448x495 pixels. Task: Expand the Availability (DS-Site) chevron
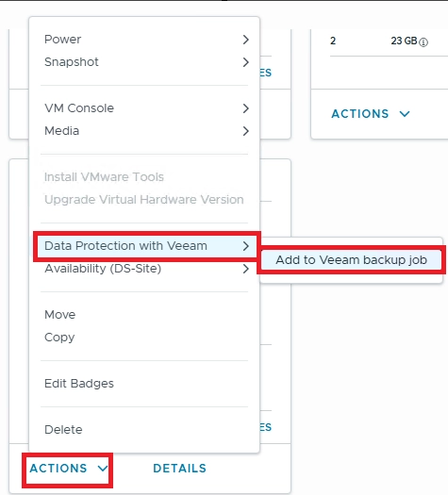245,269
